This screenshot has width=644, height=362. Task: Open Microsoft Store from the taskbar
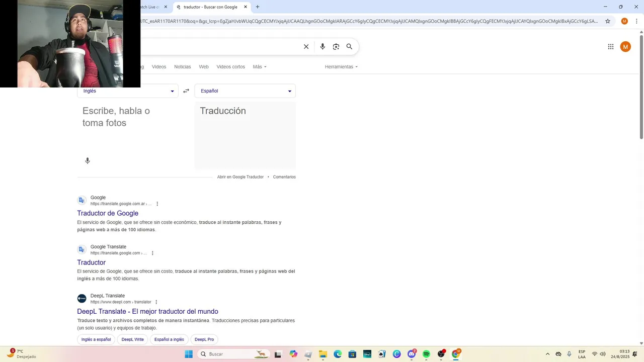352,354
